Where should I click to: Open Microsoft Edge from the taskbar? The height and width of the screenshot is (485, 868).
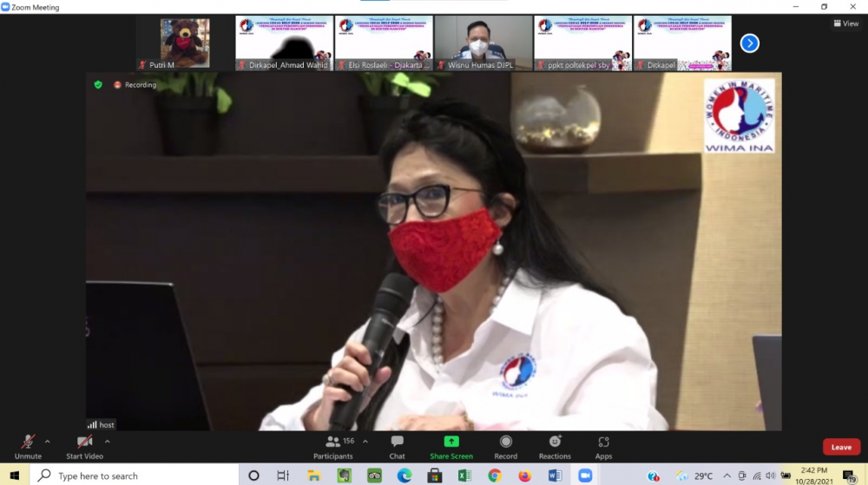coord(404,475)
